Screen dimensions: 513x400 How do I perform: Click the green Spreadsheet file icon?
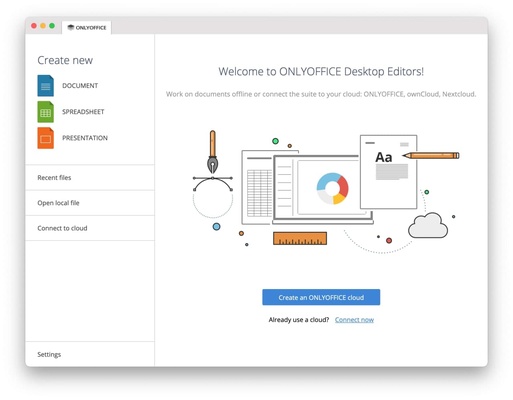point(45,112)
